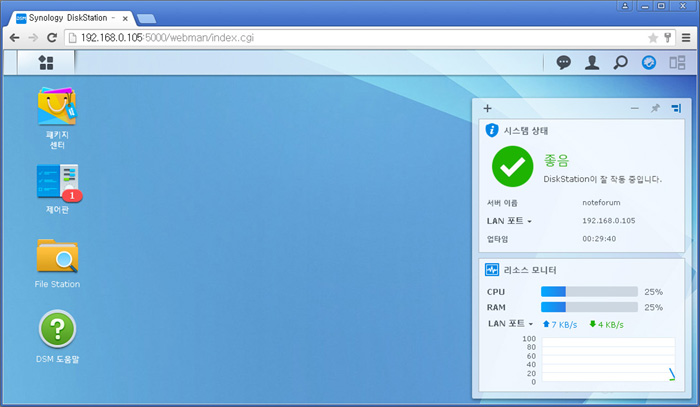The width and height of the screenshot is (700, 407).
Task: Click the CPU usage bar
Action: [589, 291]
